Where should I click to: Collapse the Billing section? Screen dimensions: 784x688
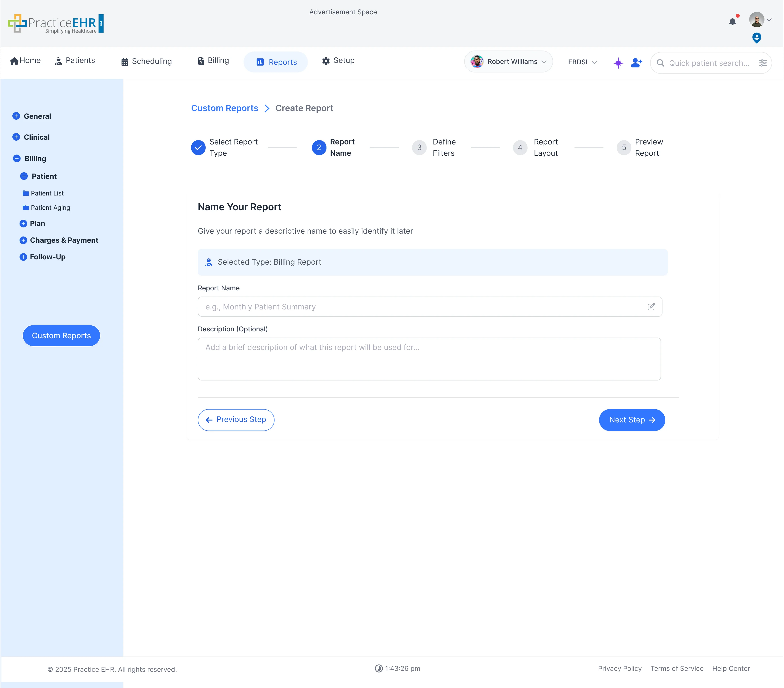tap(17, 159)
